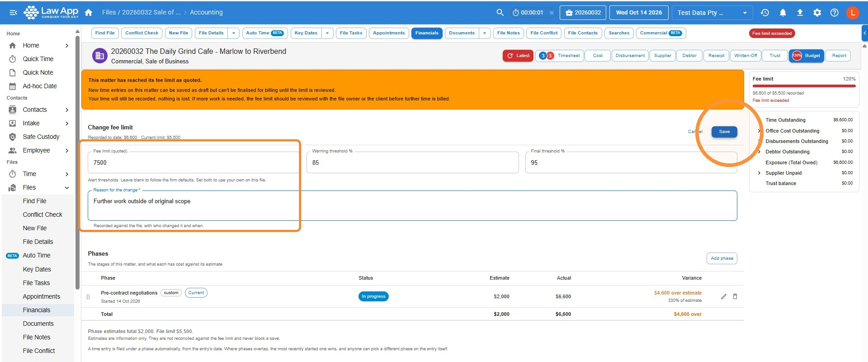Open the Written-Off tab
The image size is (868, 362).
[745, 56]
